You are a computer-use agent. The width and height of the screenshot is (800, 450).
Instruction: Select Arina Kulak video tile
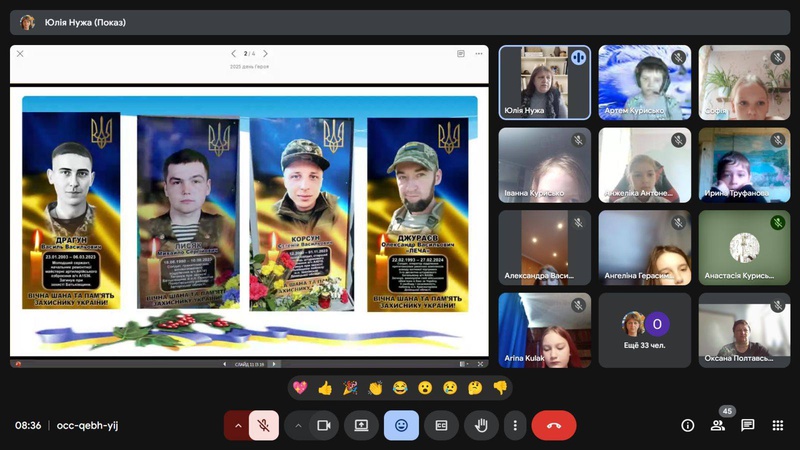[544, 331]
